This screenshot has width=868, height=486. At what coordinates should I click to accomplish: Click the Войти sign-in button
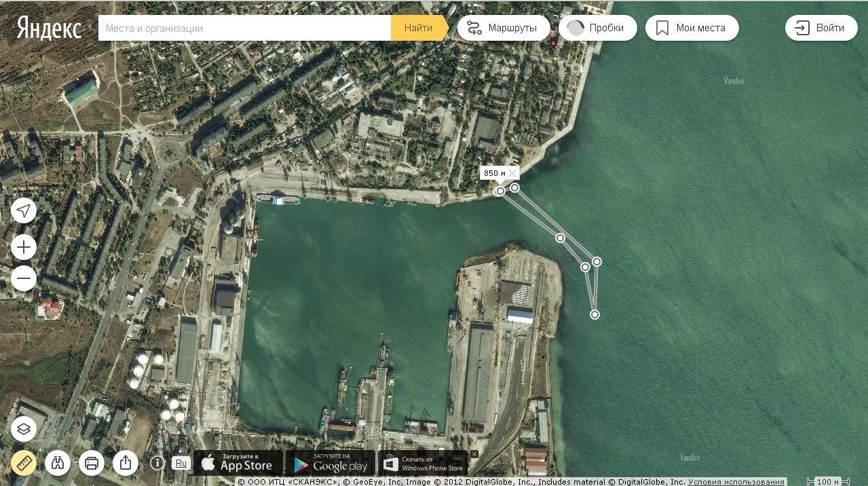pos(820,28)
